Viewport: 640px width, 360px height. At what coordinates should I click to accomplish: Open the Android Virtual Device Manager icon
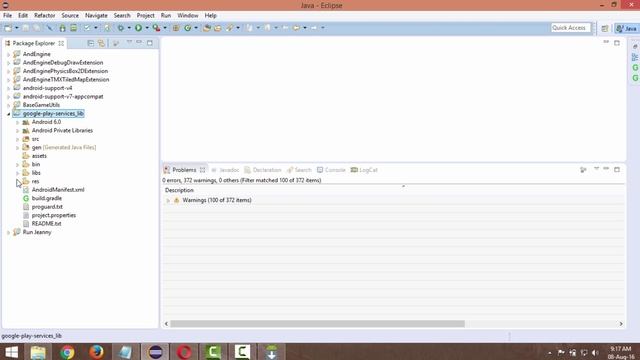[73, 28]
